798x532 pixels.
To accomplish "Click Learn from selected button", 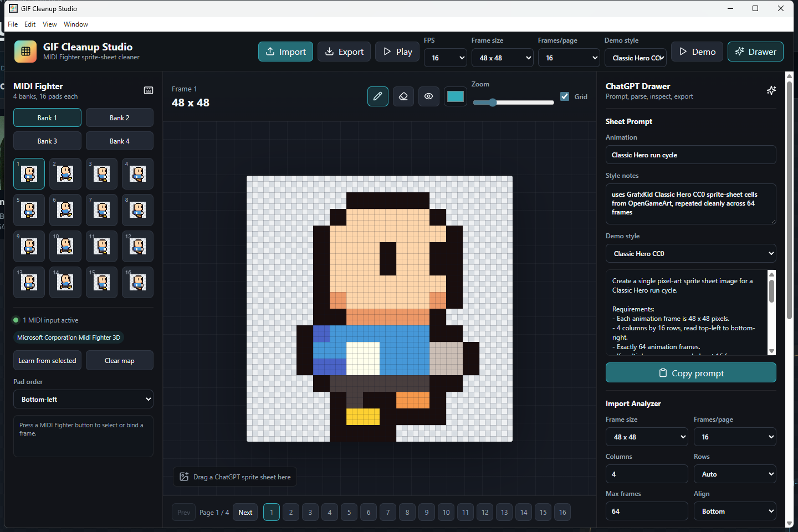I will click(x=47, y=360).
